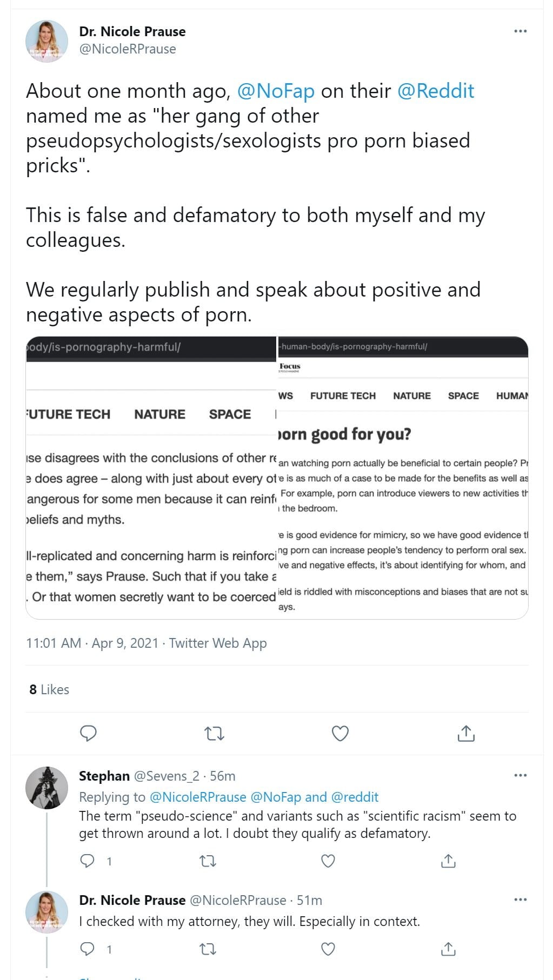Like the "checked with my attorney" reply

(x=328, y=949)
